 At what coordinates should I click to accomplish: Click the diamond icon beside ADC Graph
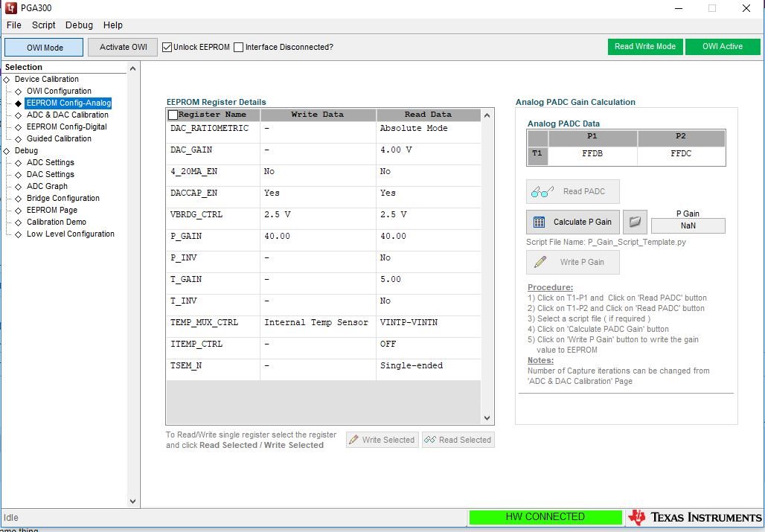pyautogui.click(x=19, y=187)
